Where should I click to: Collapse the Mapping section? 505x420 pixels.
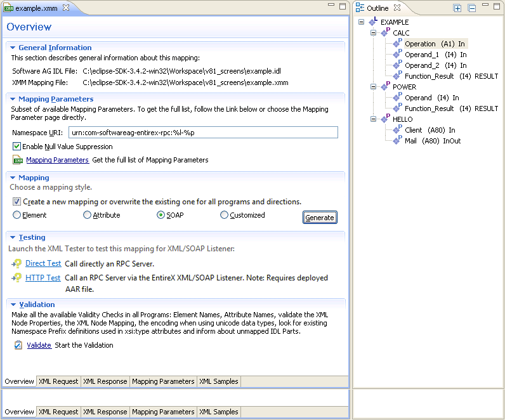(13, 178)
